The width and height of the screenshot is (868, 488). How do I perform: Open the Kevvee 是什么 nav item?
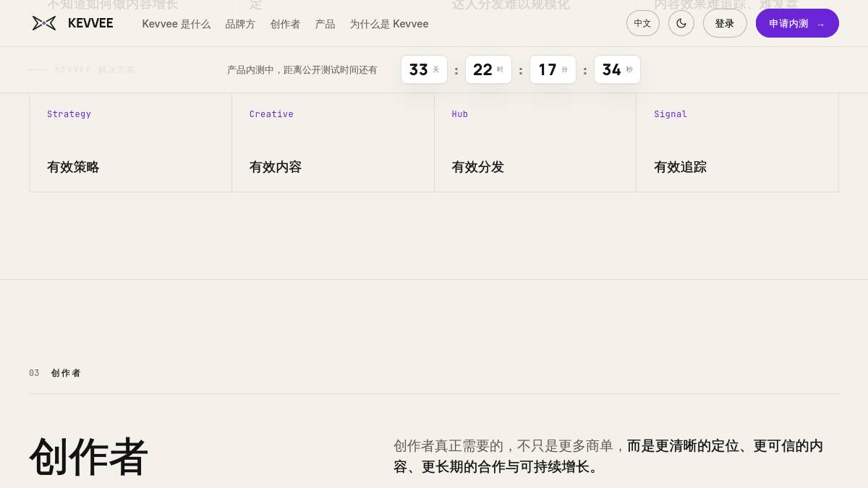coord(176,24)
